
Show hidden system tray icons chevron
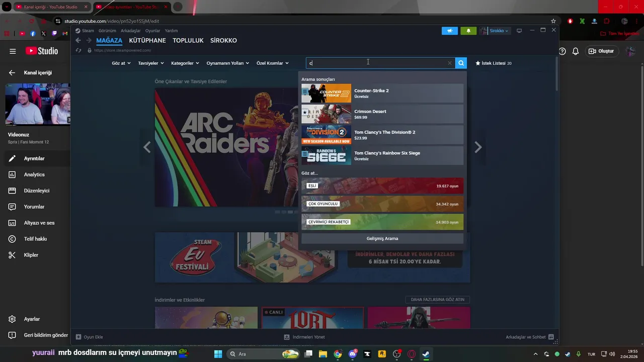pyautogui.click(x=535, y=354)
